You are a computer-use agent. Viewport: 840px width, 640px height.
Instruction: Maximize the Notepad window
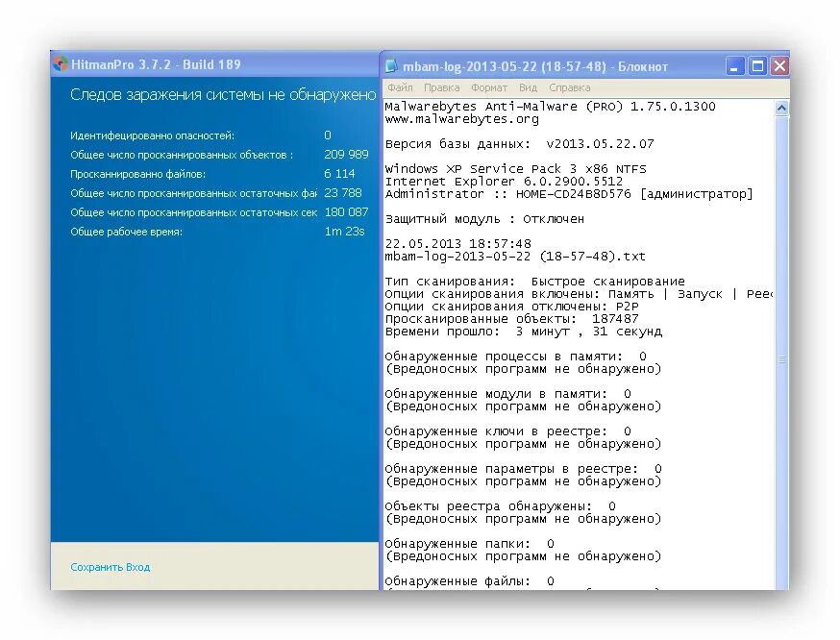click(757, 66)
